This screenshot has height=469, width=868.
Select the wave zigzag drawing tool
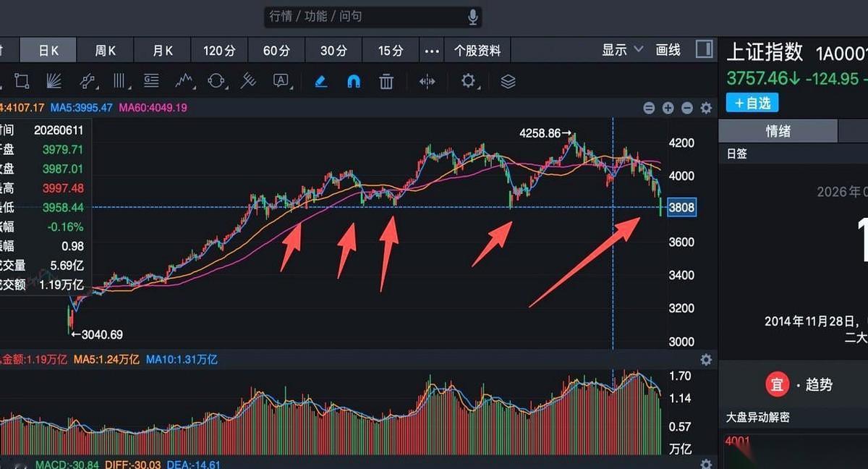184,81
